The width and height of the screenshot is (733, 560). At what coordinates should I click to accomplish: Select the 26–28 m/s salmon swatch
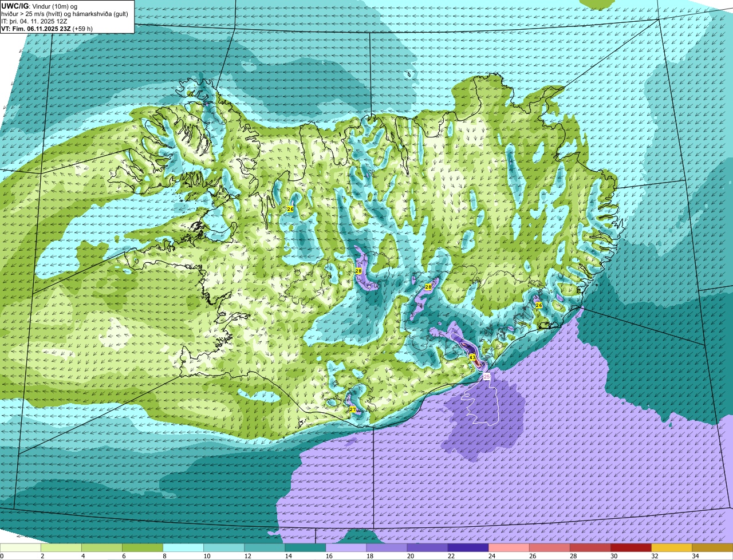[x=549, y=548]
